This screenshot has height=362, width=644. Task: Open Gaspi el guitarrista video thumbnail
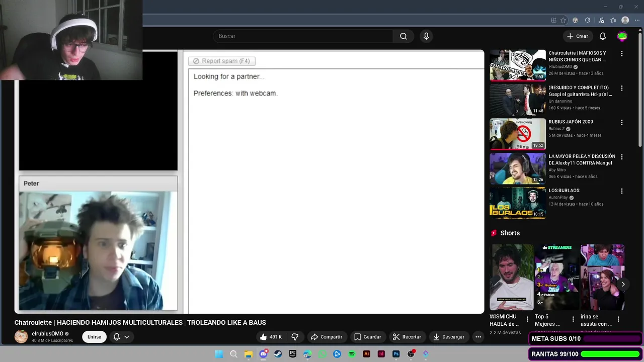(x=518, y=100)
